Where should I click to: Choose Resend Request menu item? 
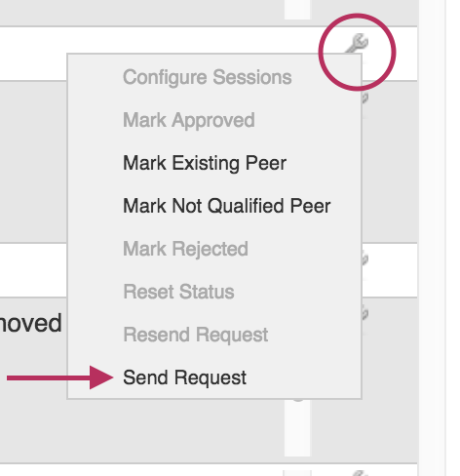pos(196,335)
